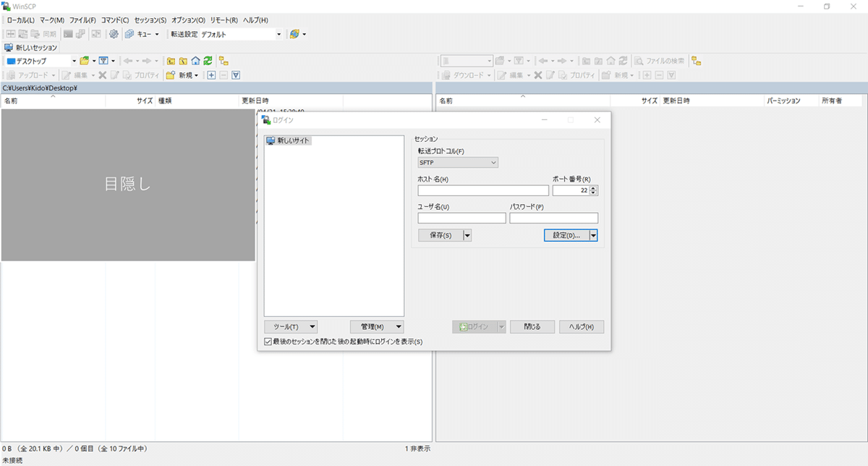Screen dimensions: 868x466
Task: Click the queue icon beside キュー
Action: pyautogui.click(x=129, y=34)
